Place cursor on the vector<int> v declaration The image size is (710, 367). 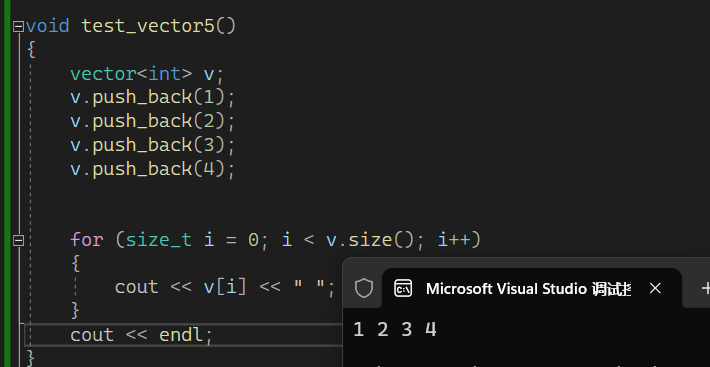[x=147, y=74]
